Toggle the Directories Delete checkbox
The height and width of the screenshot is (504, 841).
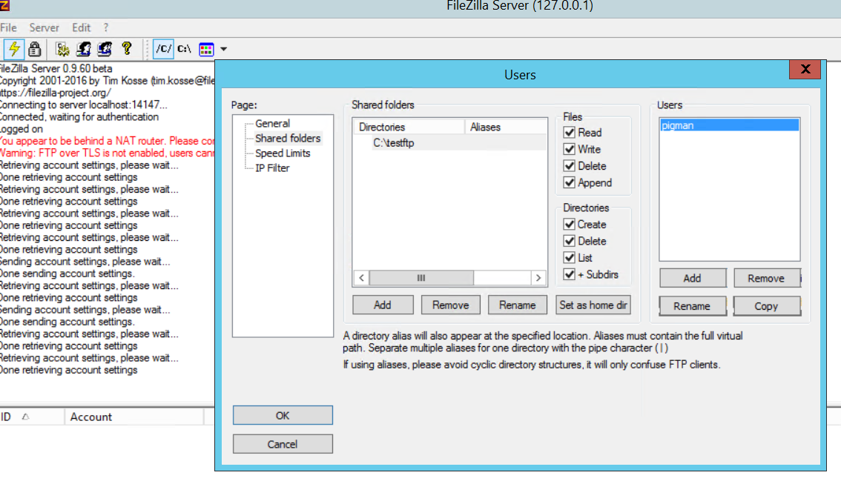[x=569, y=241]
